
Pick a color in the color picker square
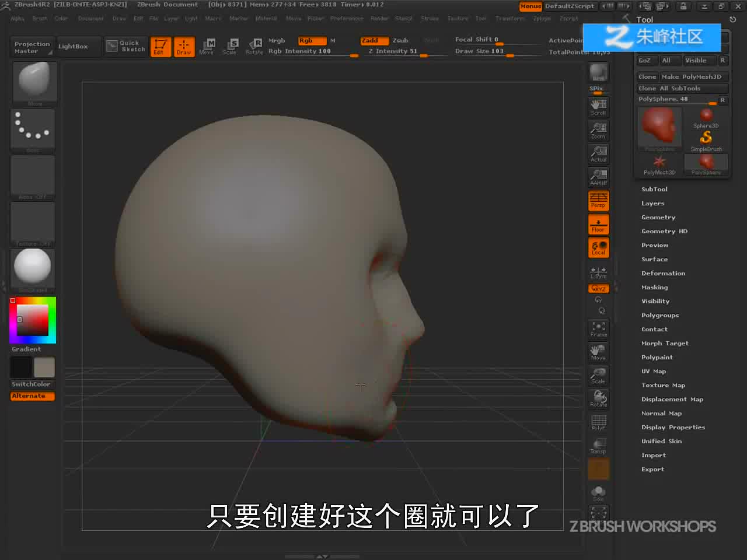coord(32,320)
